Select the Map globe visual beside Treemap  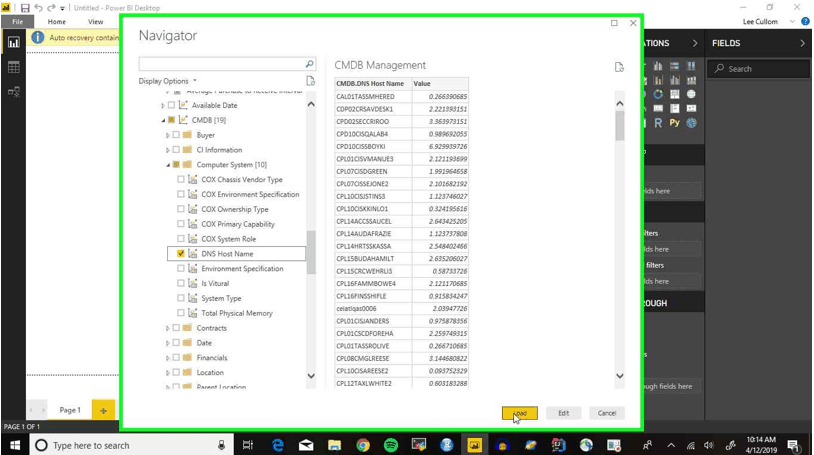pos(691,94)
